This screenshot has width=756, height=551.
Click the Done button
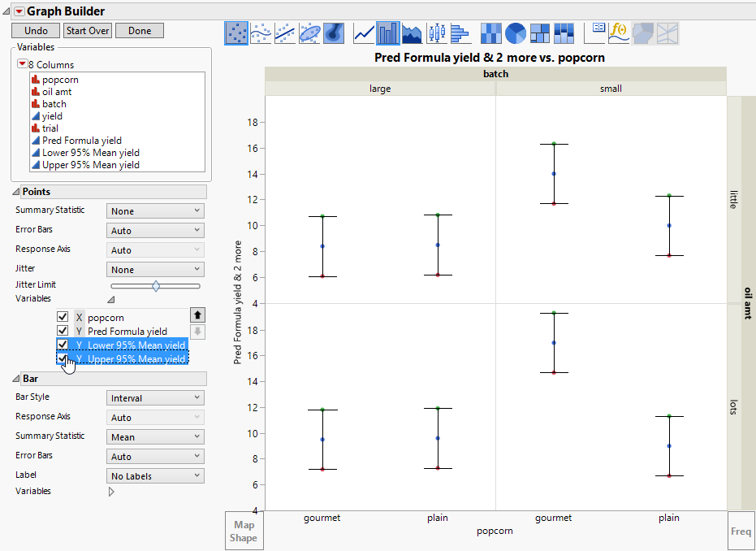[139, 31]
